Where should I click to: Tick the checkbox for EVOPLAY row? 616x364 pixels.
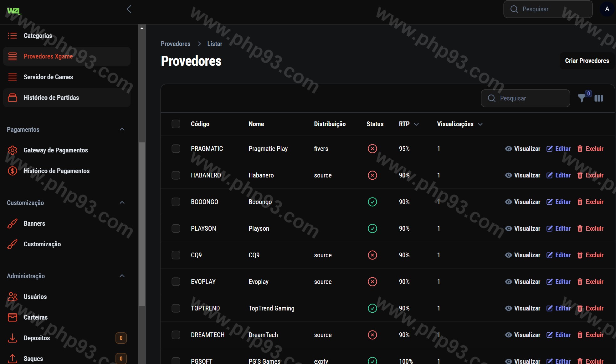tap(176, 282)
